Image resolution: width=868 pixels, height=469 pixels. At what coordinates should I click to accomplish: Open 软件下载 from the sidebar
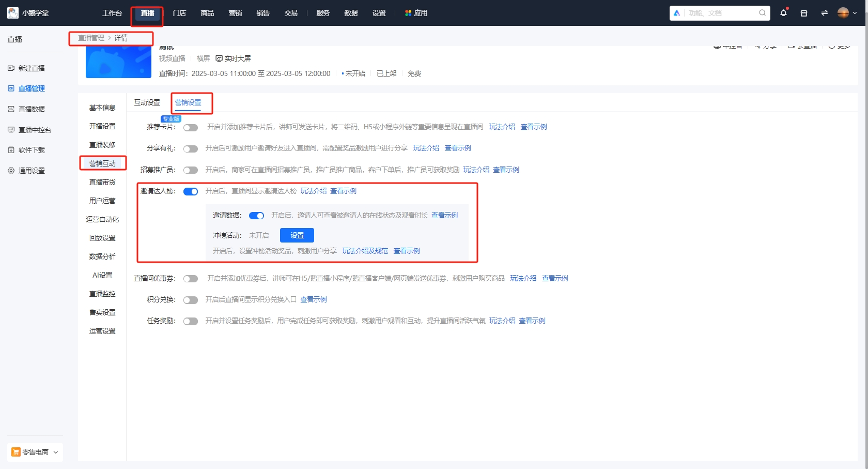point(32,150)
